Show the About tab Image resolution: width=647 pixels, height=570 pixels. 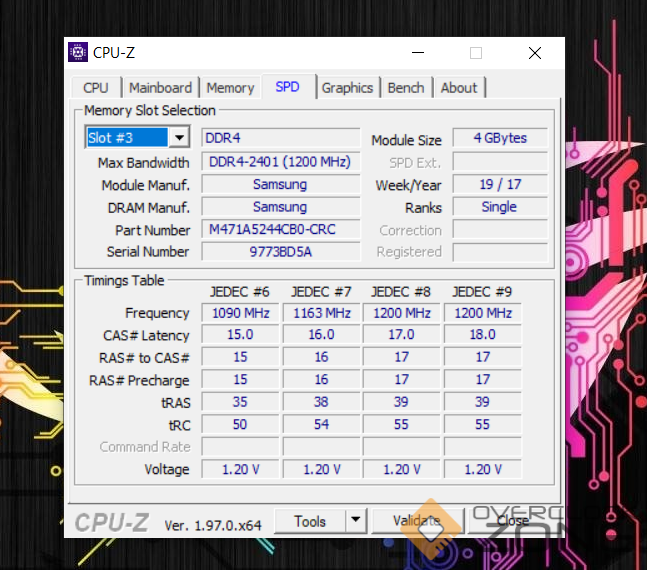(x=459, y=88)
